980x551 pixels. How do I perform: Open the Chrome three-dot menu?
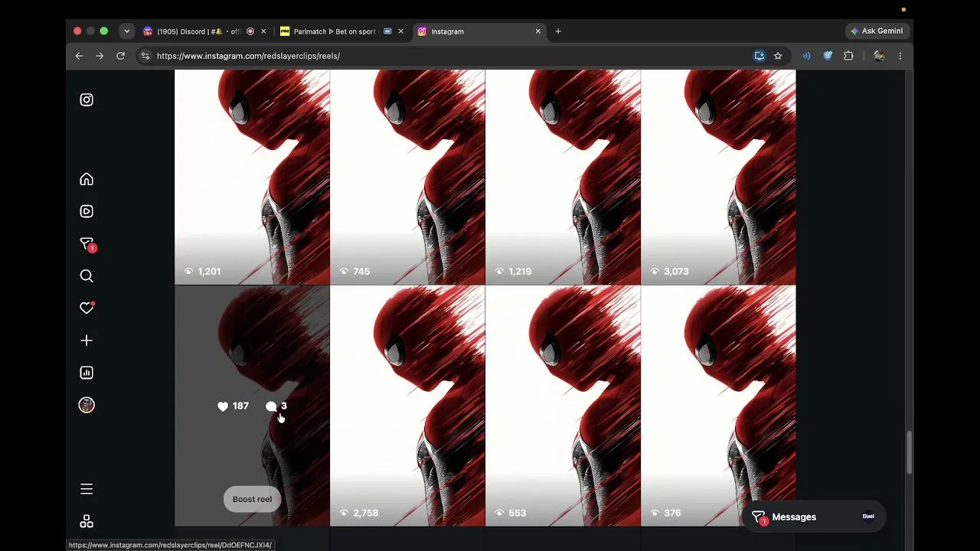pyautogui.click(x=900, y=56)
